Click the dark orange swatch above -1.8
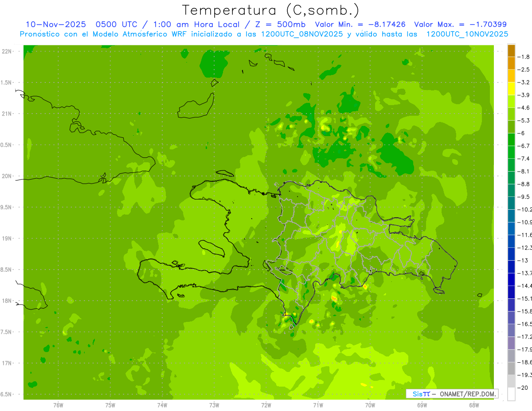The height and width of the screenshot is (411, 532). pyautogui.click(x=511, y=51)
